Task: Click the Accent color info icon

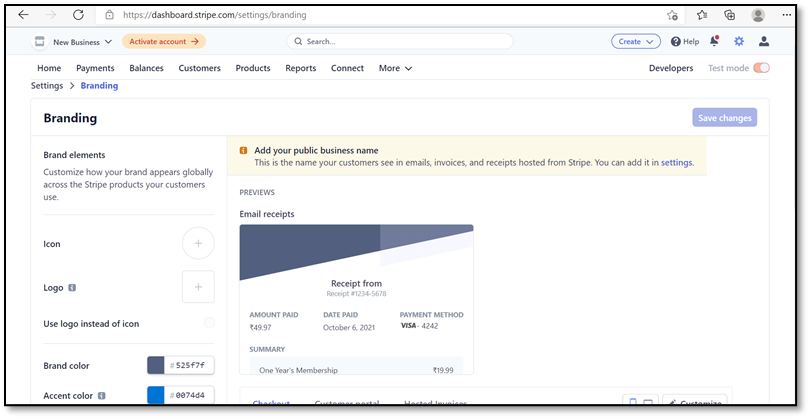Action: (x=101, y=395)
